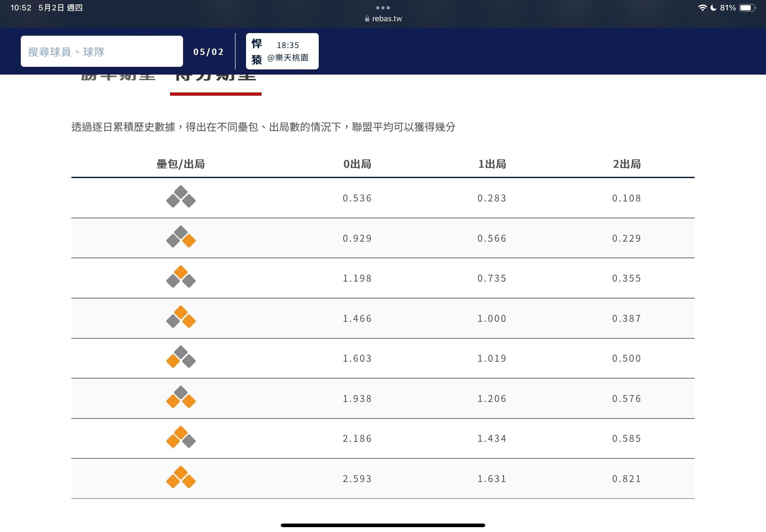Tap the lock icon beside rebas.tw

click(367, 19)
